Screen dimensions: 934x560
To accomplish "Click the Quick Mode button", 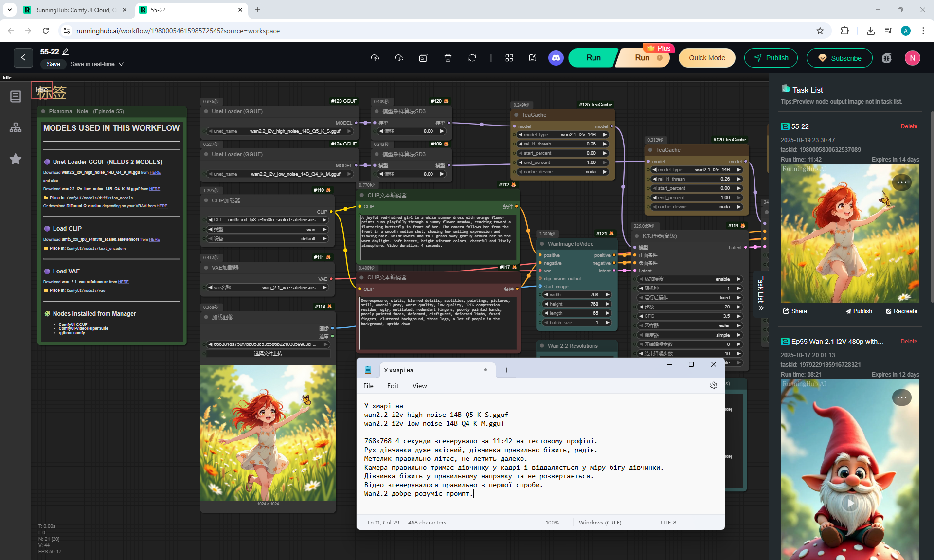I will [x=706, y=58].
